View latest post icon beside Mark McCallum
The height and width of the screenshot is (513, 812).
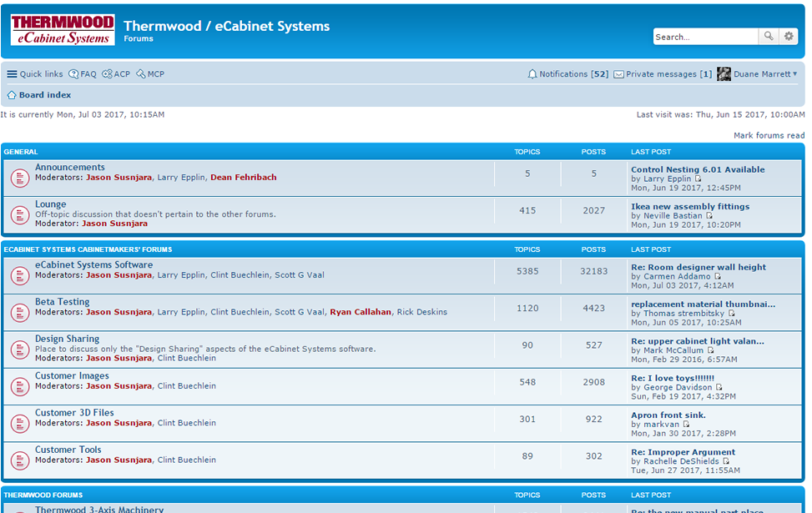(x=710, y=350)
